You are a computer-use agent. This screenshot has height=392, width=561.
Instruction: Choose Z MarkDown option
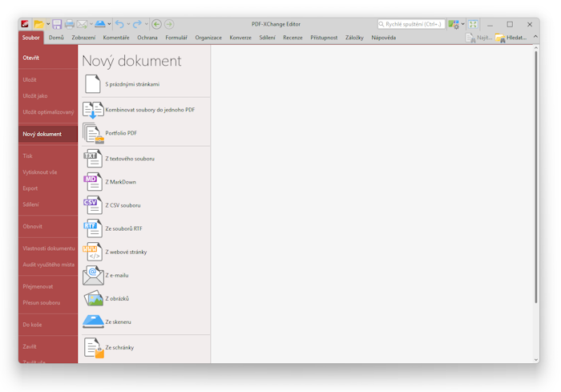point(146,182)
